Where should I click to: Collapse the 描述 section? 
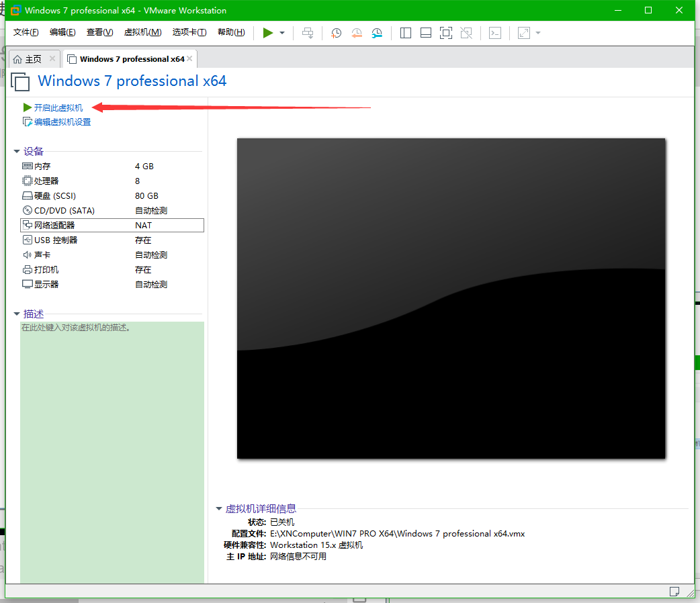[x=17, y=314]
